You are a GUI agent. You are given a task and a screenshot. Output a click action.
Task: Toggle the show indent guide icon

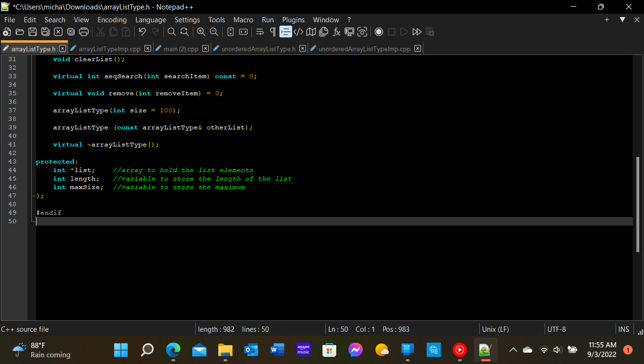[x=285, y=32]
